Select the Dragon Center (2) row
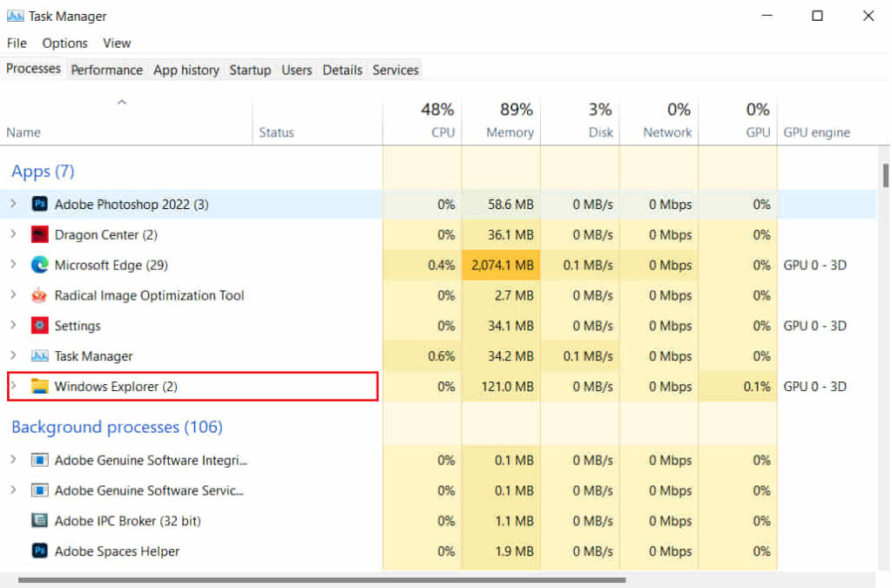This screenshot has height=588, width=892. click(438, 234)
